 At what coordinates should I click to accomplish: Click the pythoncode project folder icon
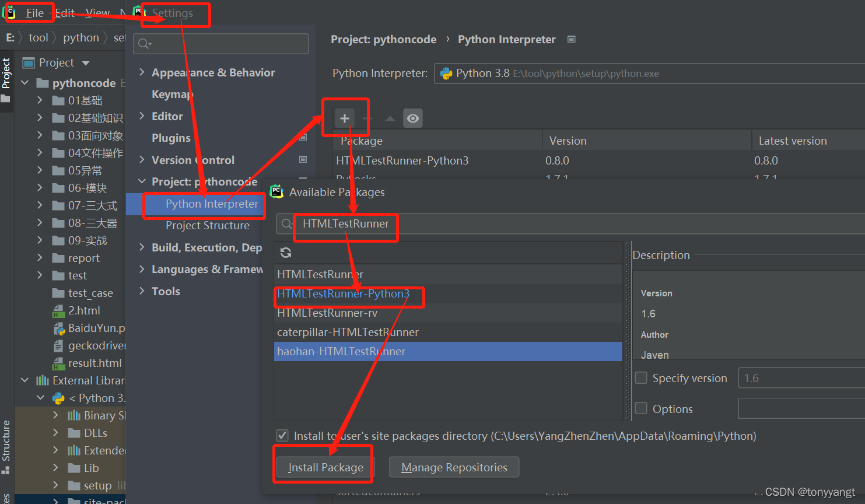43,83
